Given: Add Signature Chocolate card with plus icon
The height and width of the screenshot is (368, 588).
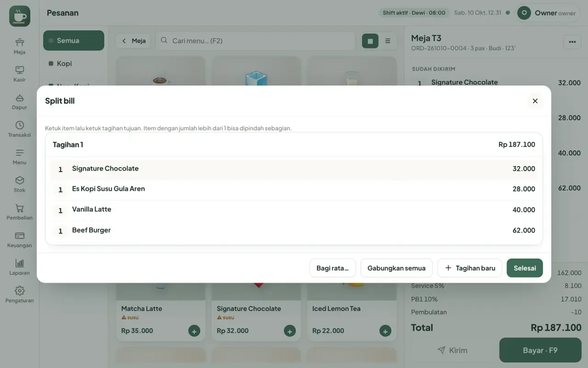Looking at the screenshot, I should 290,331.
